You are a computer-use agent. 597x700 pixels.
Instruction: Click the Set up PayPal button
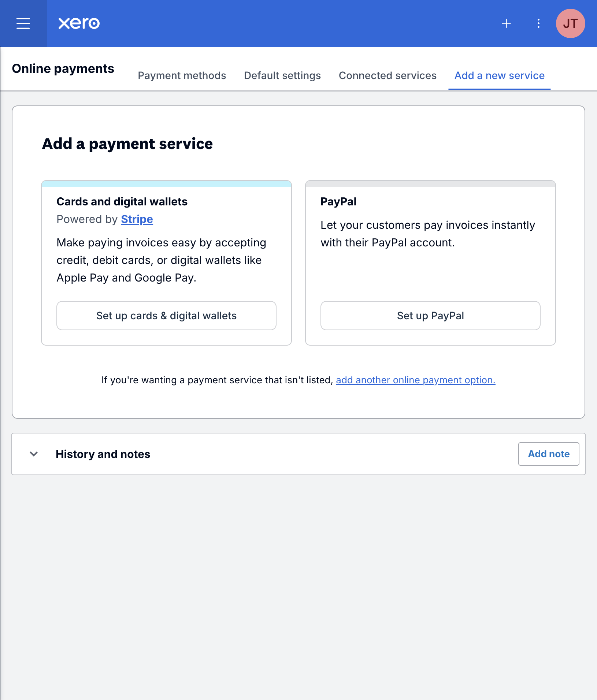tap(430, 316)
